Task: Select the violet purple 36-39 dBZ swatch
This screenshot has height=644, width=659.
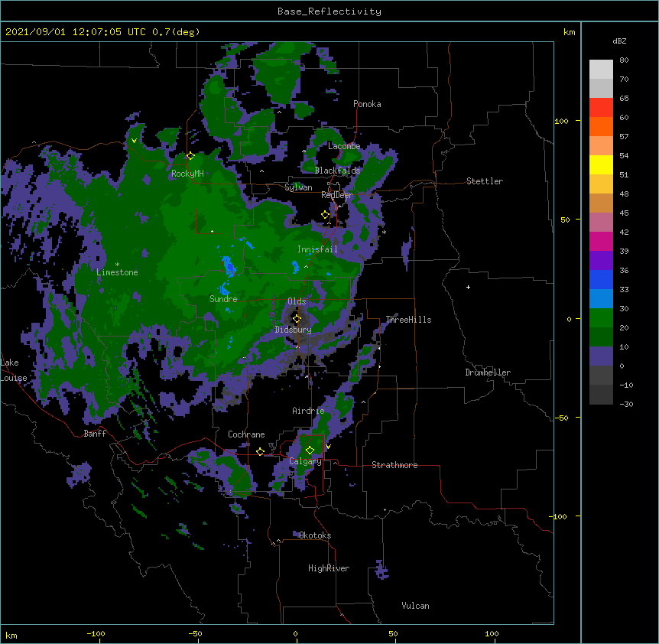Action: tap(601, 260)
